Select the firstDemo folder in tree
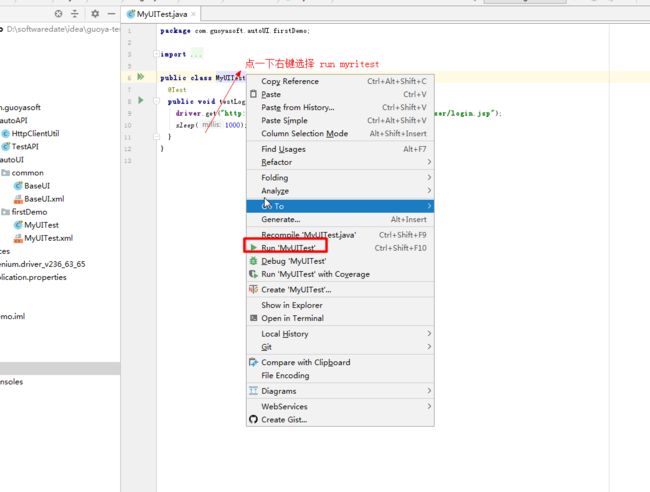 tap(29, 212)
